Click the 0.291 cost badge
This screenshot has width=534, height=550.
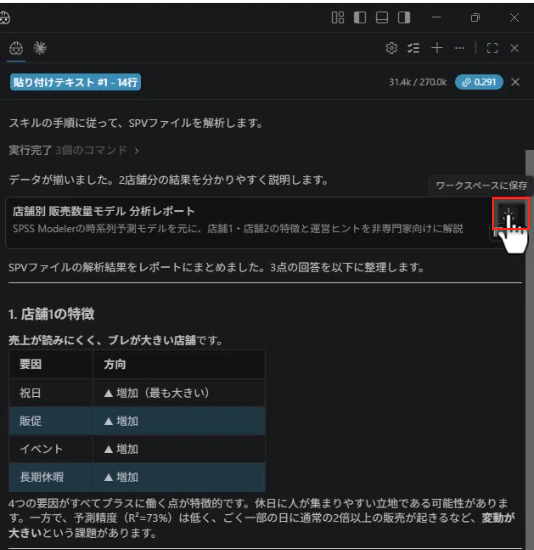[x=479, y=82]
